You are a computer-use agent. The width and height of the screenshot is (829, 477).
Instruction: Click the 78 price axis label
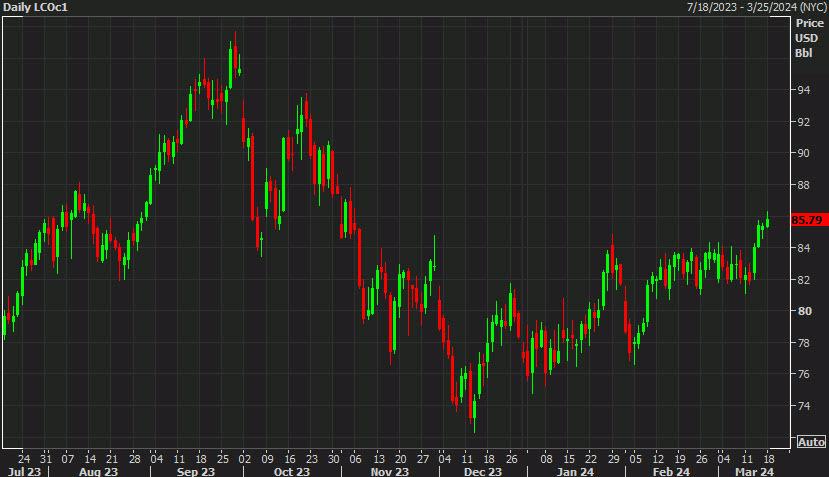point(804,343)
